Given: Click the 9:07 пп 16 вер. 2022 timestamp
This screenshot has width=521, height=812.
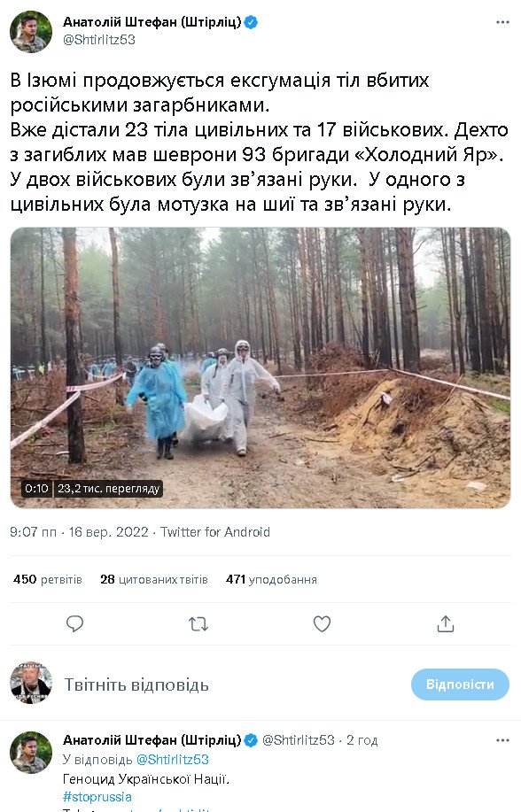Looking at the screenshot, I should click(80, 532).
